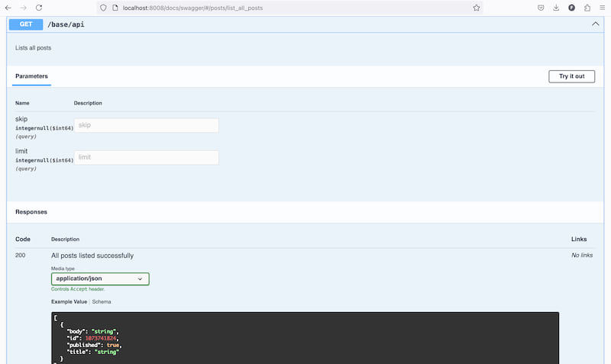Open the application/json media type dropdown
Viewport: 611px width, 364px height.
(100, 279)
